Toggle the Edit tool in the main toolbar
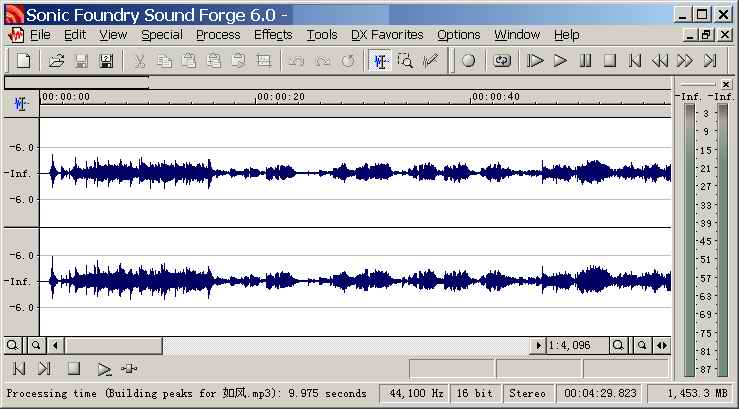This screenshot has height=409, width=739. [x=380, y=61]
